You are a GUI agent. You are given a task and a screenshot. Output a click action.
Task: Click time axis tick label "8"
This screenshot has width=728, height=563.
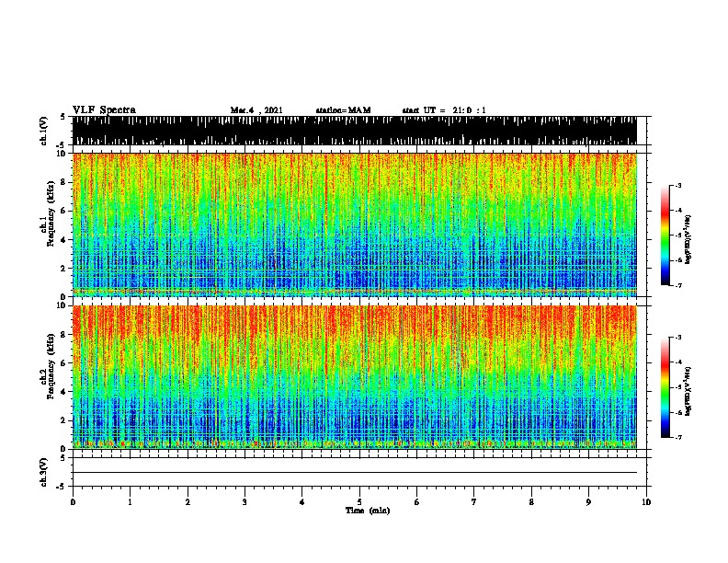[x=531, y=502]
